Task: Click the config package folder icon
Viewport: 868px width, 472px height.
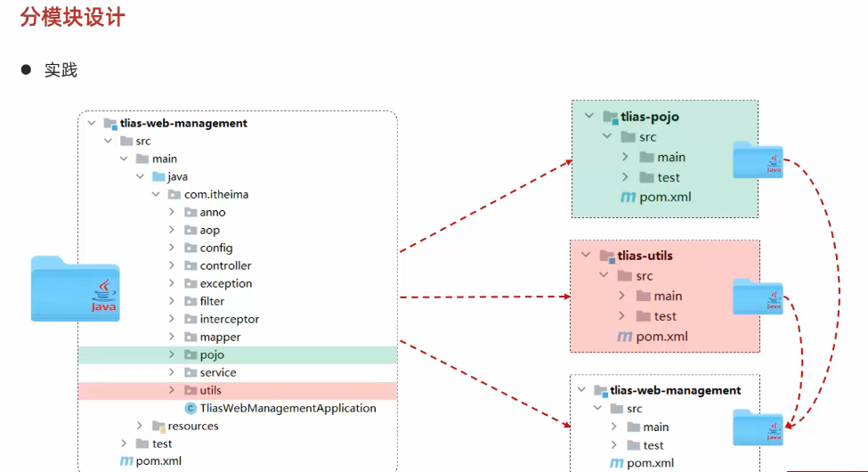Action: (191, 248)
